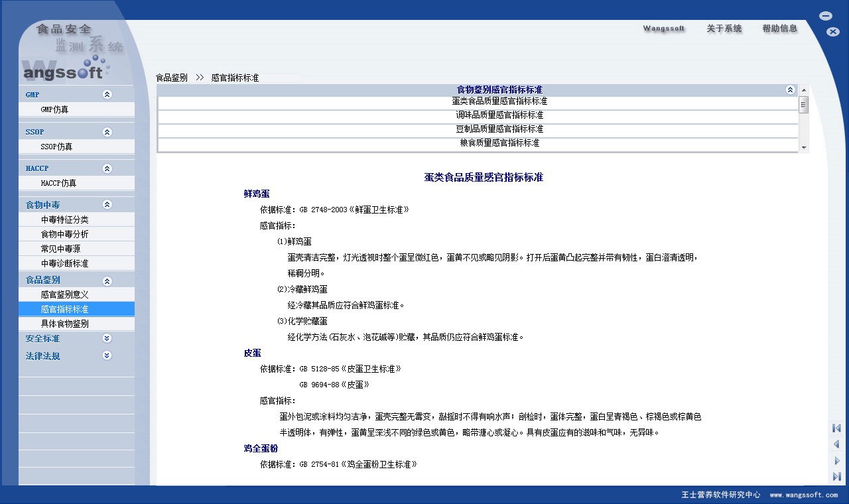The height and width of the screenshot is (504, 849).
Task: Click list scrollbar up arrow
Action: 804,90
